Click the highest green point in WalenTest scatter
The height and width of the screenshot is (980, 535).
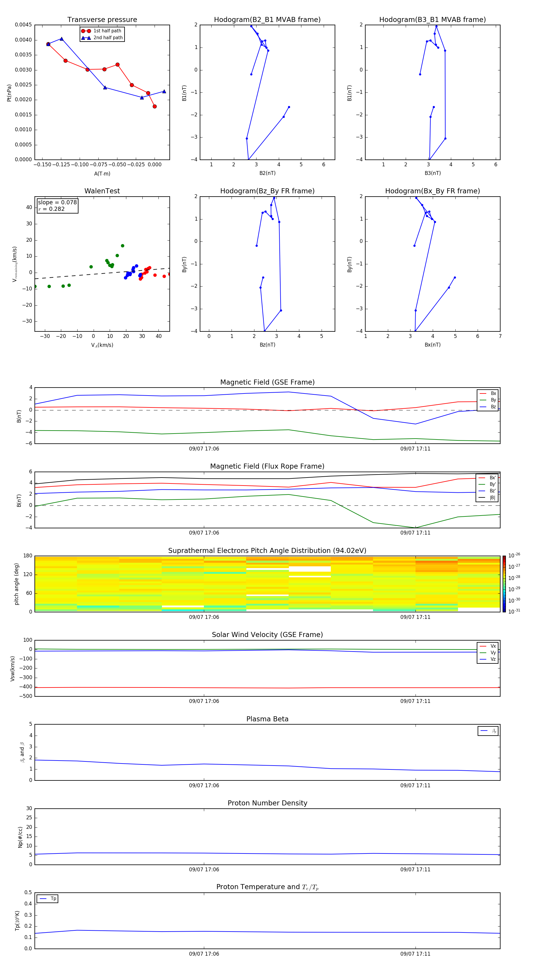click(123, 246)
